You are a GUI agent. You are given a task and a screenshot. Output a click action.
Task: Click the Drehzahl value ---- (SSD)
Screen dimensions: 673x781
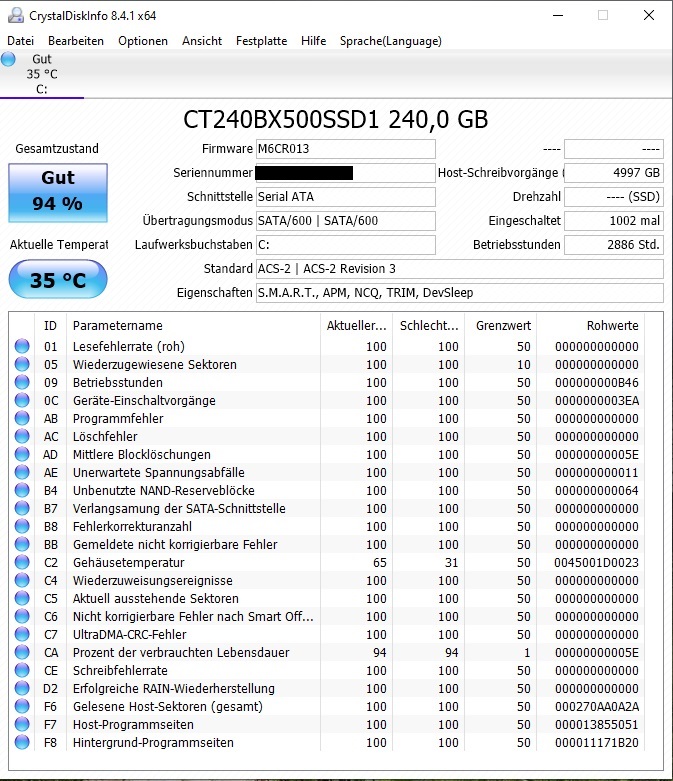coord(614,197)
